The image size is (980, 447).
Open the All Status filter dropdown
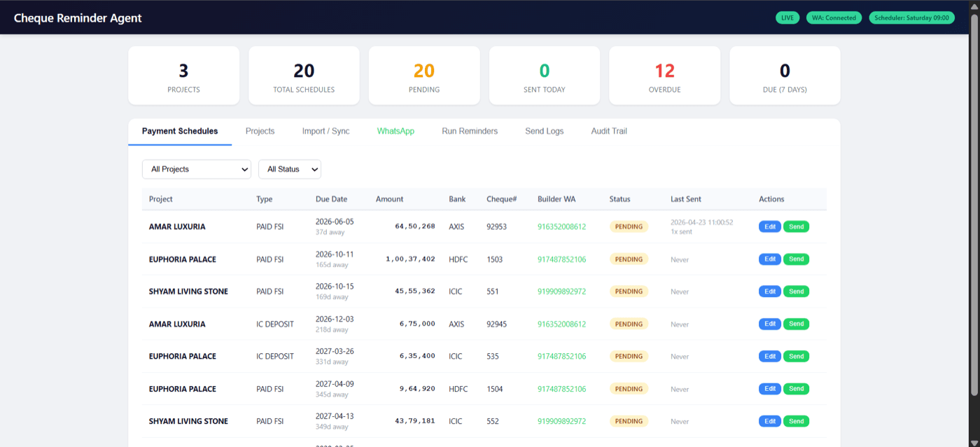(x=290, y=169)
